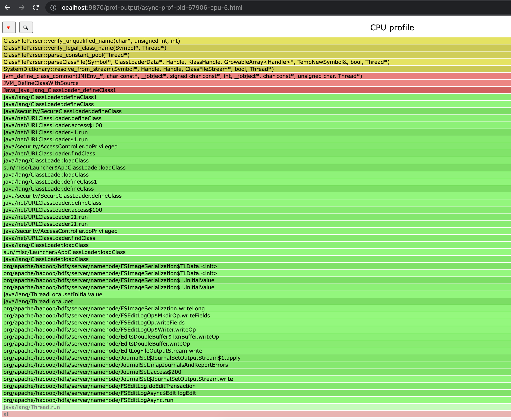
Task: Select the java/lang/ThreadLocal.get frame
Action: 38,301
